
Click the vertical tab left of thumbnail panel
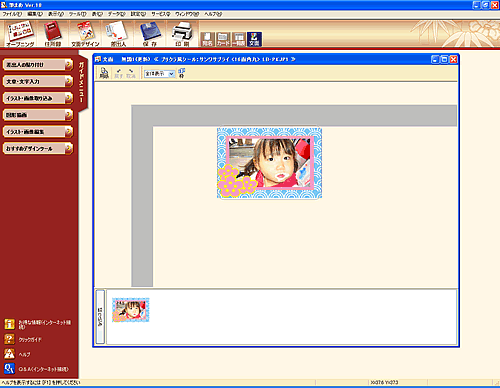(100, 317)
